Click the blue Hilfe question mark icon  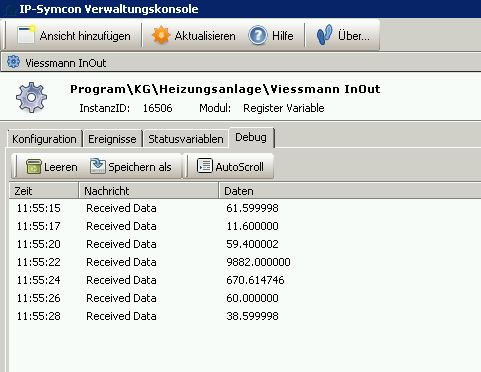click(x=258, y=35)
